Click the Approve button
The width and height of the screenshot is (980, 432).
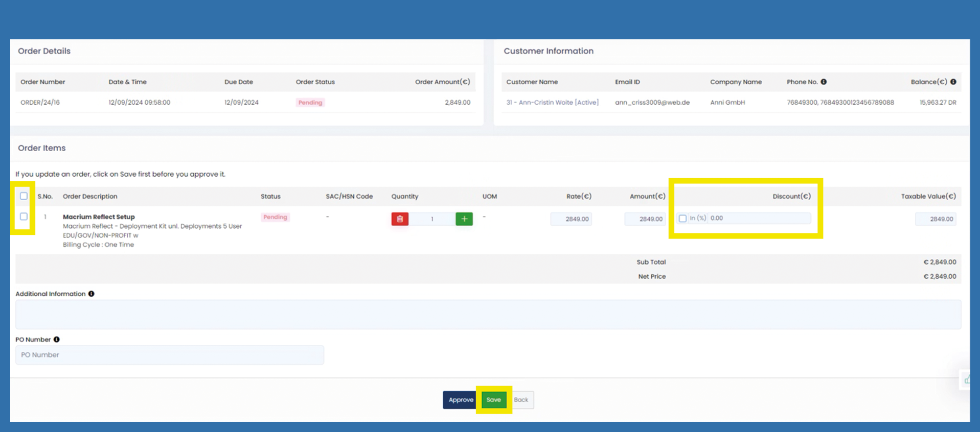pos(460,400)
